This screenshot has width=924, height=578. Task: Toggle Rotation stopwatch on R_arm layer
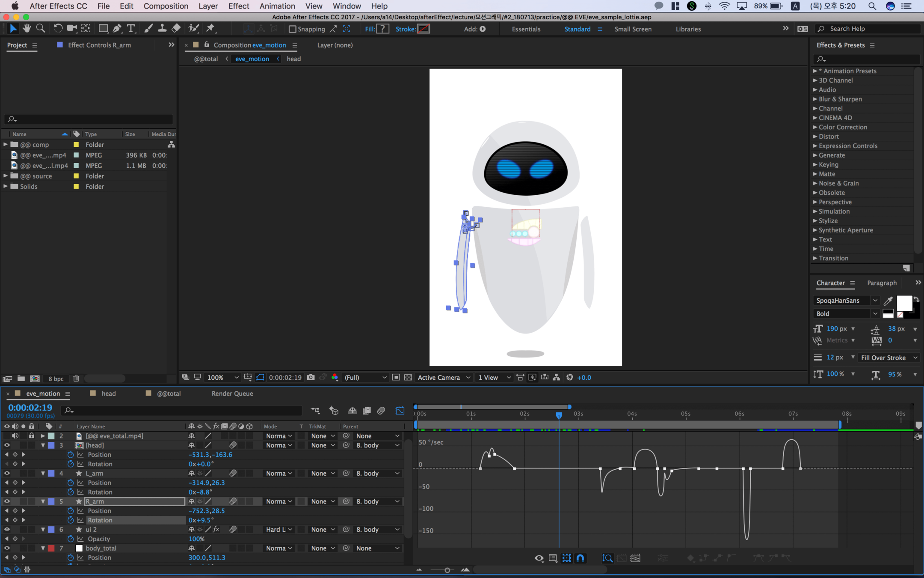71,520
